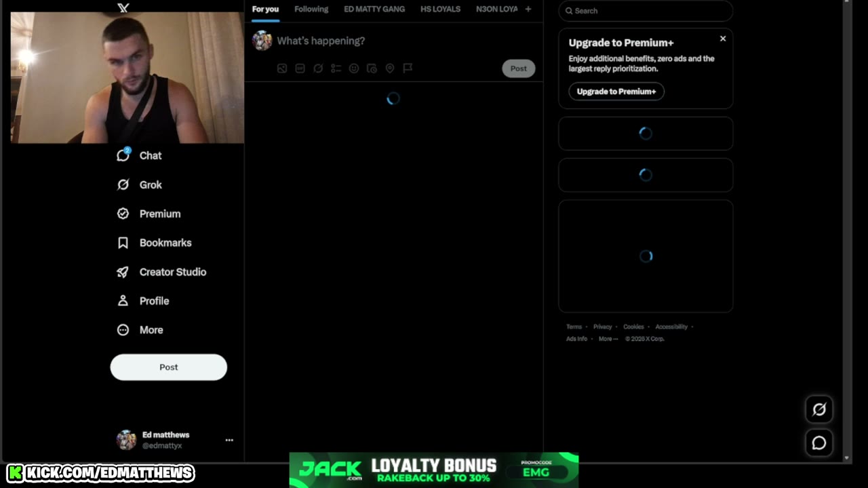
Task: Expand the More footer menu
Action: pyautogui.click(x=608, y=339)
